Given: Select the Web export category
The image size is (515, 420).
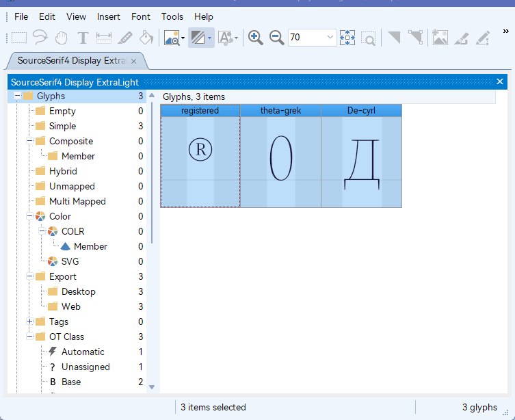Looking at the screenshot, I should tap(71, 306).
